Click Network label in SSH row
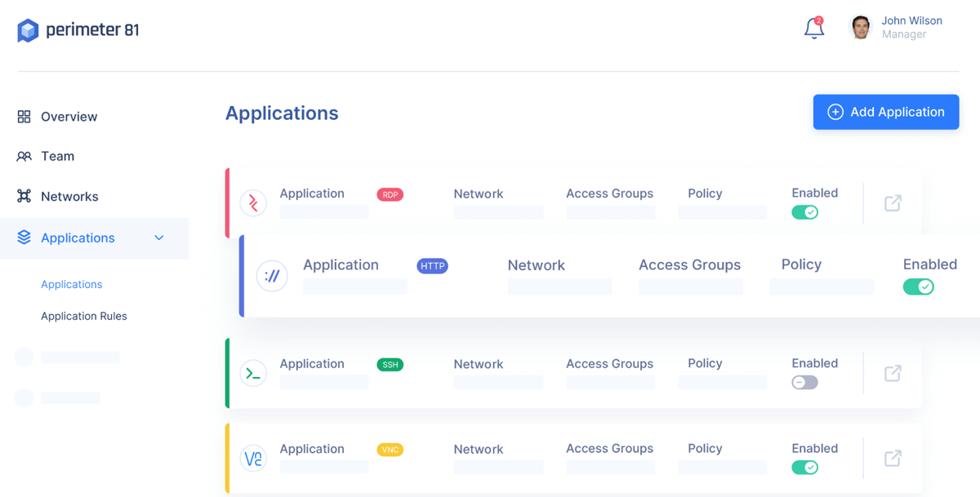The image size is (980, 497). [x=479, y=364]
